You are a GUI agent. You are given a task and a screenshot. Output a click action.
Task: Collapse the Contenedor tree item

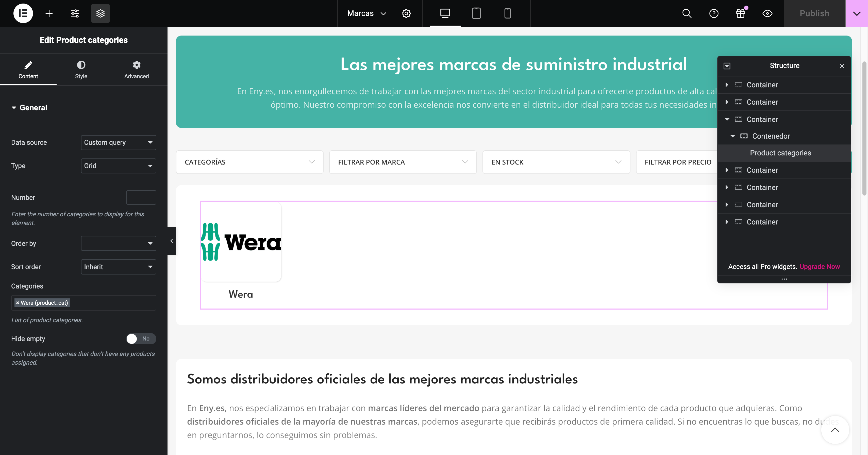(733, 136)
